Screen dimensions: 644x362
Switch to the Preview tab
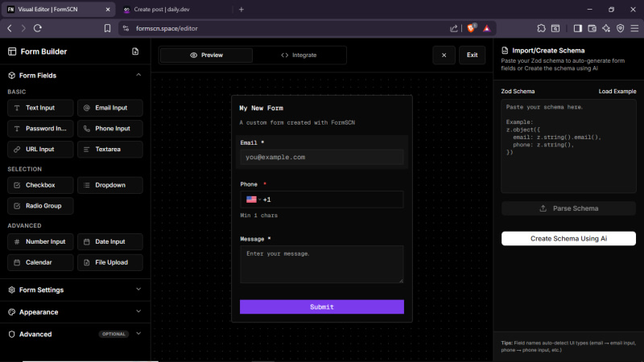coord(206,55)
